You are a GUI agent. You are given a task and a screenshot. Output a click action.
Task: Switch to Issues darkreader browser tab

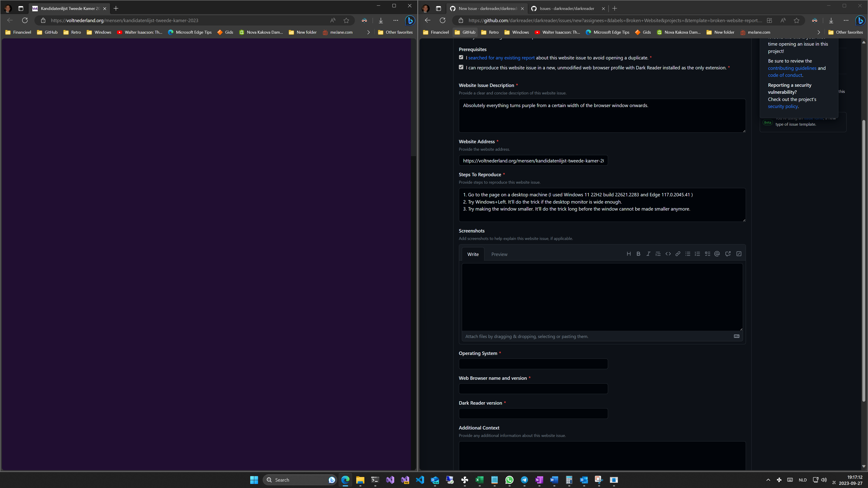click(566, 8)
